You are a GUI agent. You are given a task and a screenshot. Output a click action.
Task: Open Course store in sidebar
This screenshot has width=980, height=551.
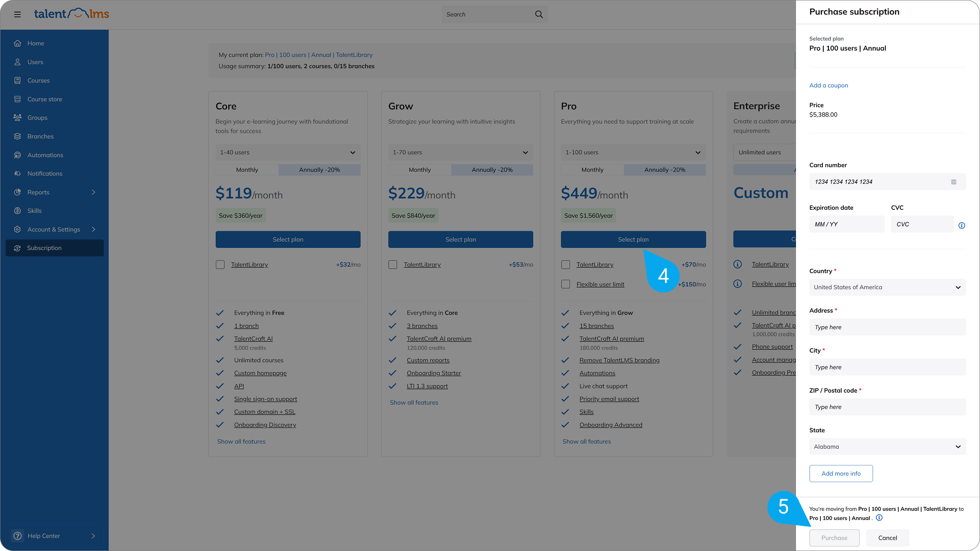(x=45, y=99)
